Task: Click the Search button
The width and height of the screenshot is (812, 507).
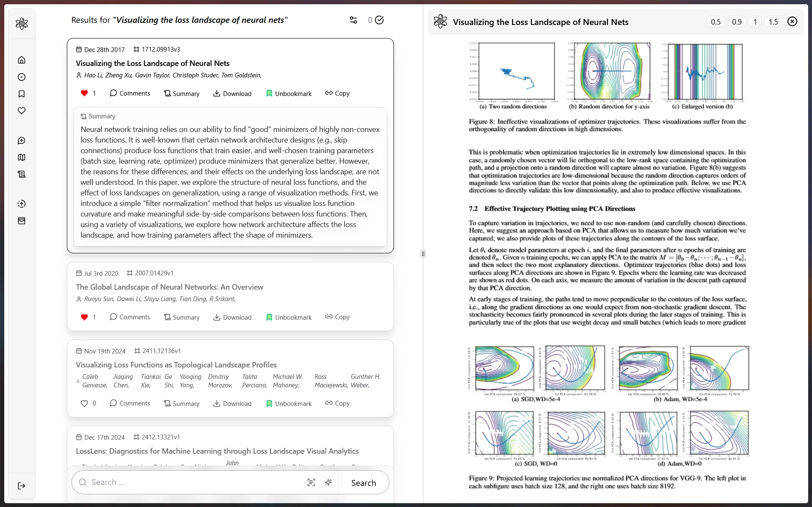Action: 363,482
